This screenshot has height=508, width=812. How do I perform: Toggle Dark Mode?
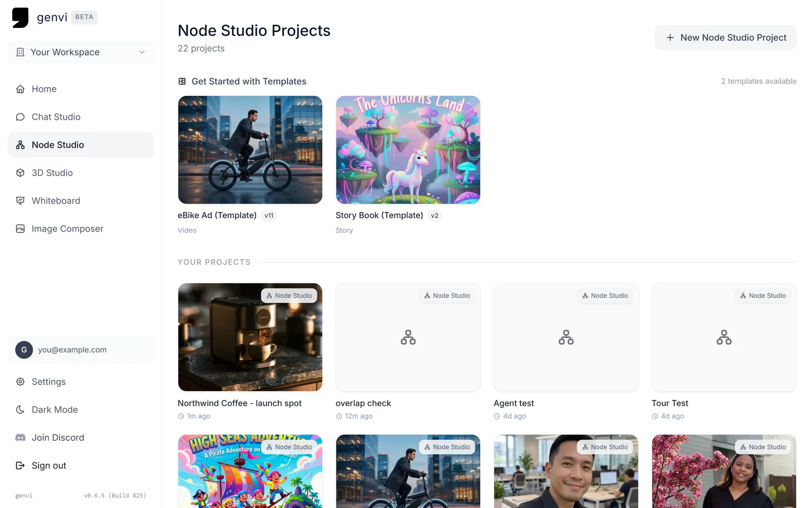pos(81,409)
